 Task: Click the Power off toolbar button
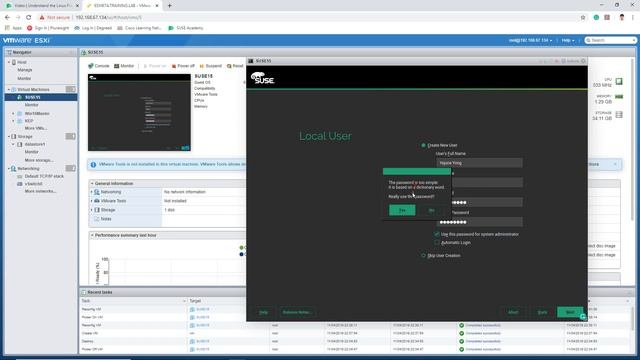click(x=183, y=66)
